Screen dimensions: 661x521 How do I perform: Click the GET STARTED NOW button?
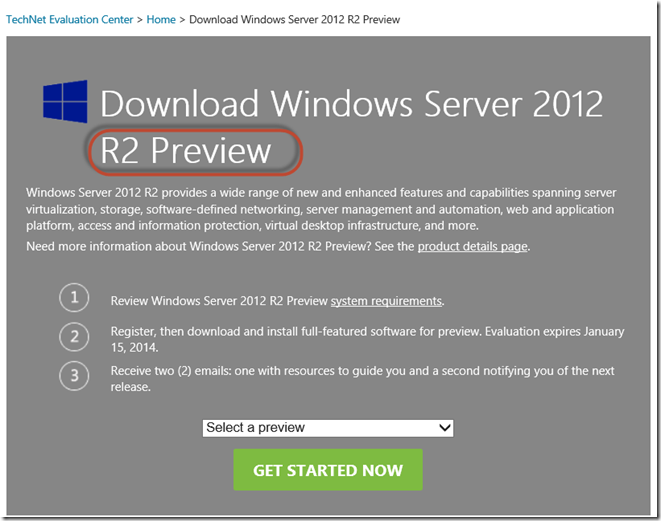(x=328, y=470)
